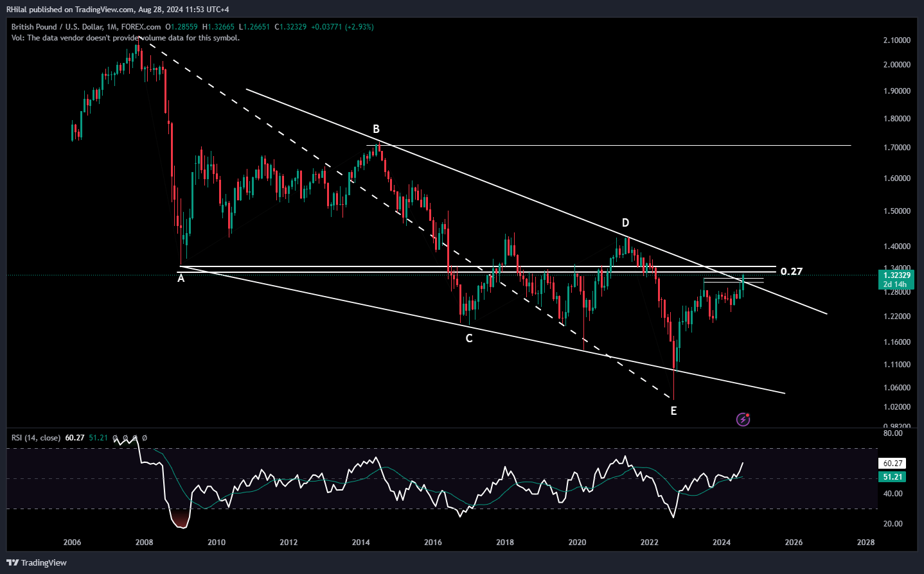Click the 1.80000 price axis label

coord(897,119)
